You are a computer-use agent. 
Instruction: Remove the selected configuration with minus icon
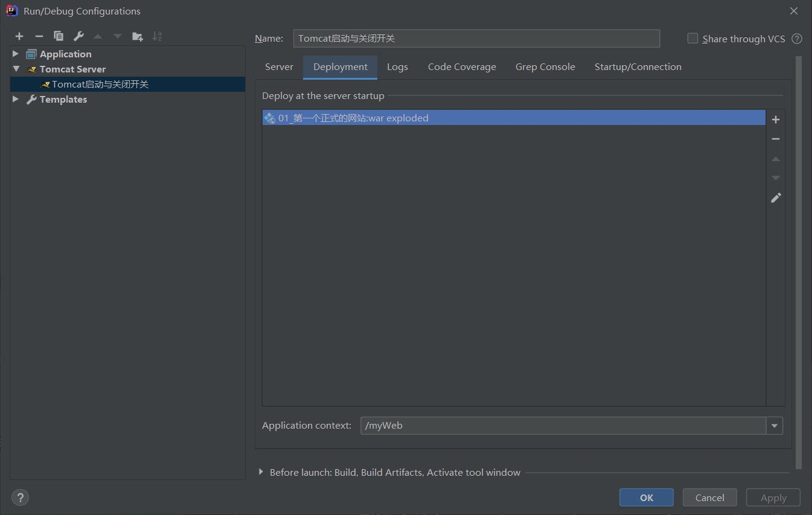pos(39,36)
